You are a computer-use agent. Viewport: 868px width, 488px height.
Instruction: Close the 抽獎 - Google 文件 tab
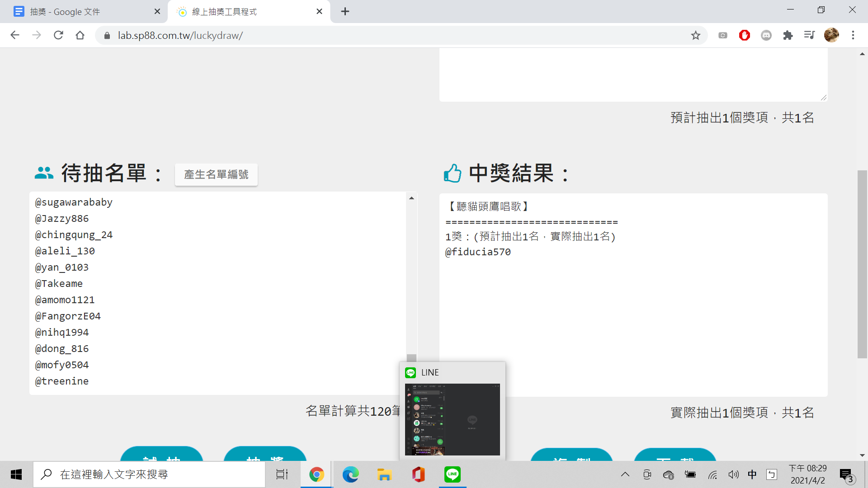(157, 12)
